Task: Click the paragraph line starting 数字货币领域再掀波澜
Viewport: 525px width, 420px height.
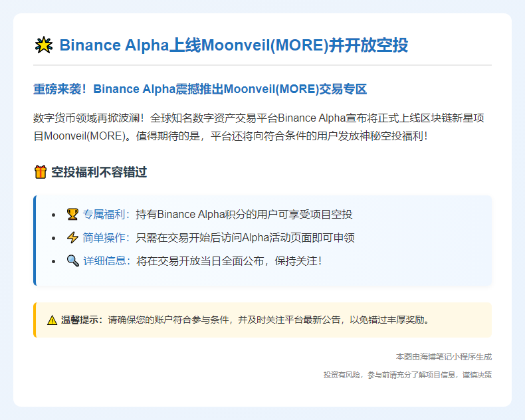Action: (259, 118)
